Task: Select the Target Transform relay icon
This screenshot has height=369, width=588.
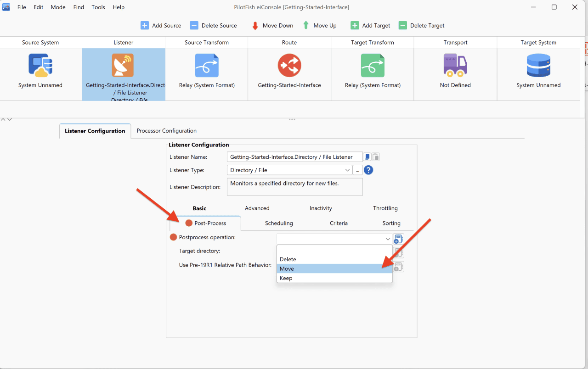Action: tap(373, 65)
